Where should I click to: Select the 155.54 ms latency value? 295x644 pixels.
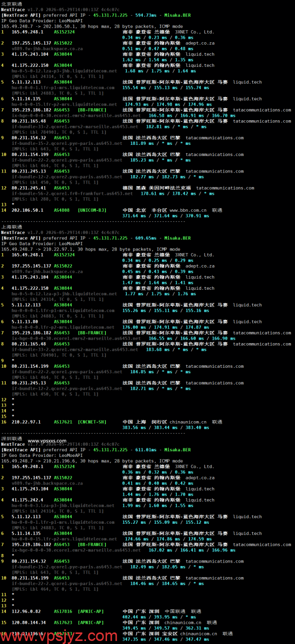[x=135, y=88]
